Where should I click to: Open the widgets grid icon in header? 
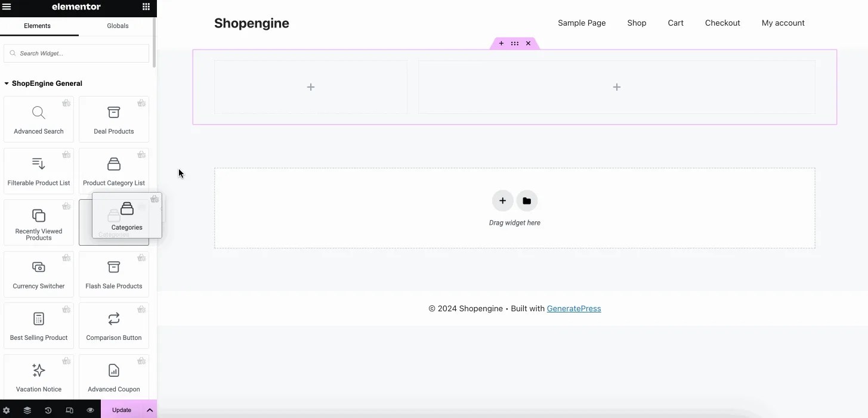click(x=146, y=7)
